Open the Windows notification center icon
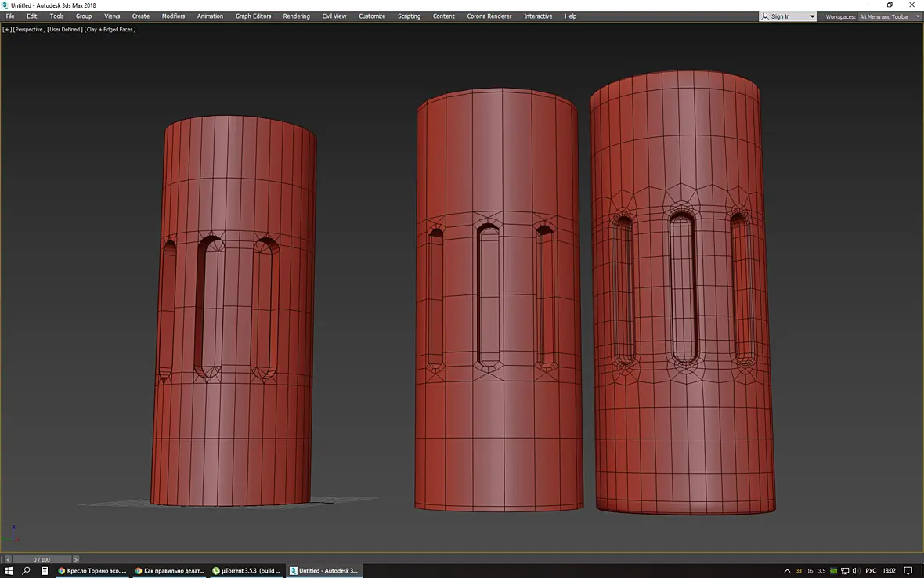The width and height of the screenshot is (924, 578). tap(908, 570)
